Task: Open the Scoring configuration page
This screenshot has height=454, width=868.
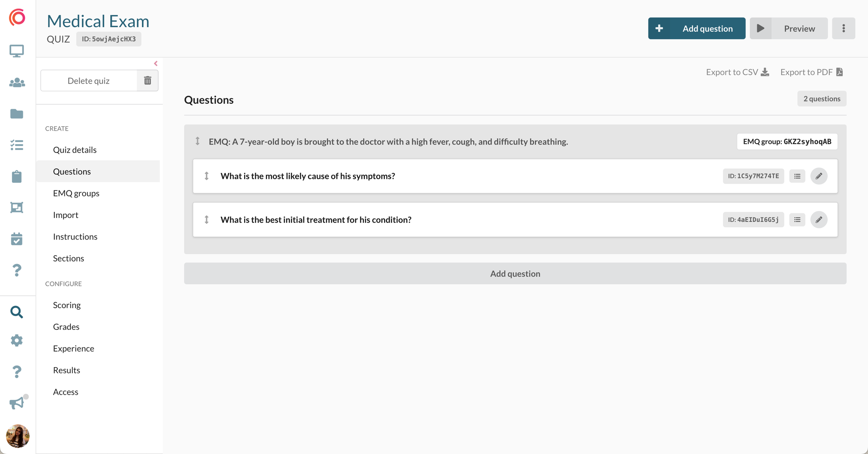Action: pyautogui.click(x=67, y=305)
